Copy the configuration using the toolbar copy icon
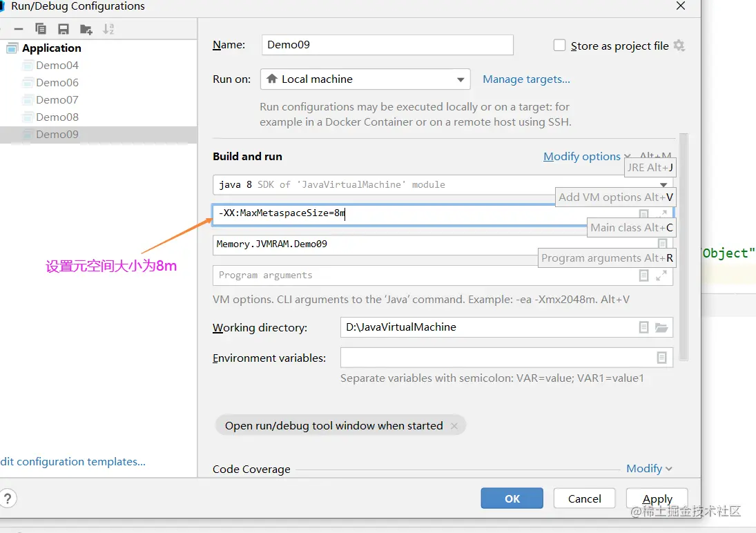 [x=41, y=29]
